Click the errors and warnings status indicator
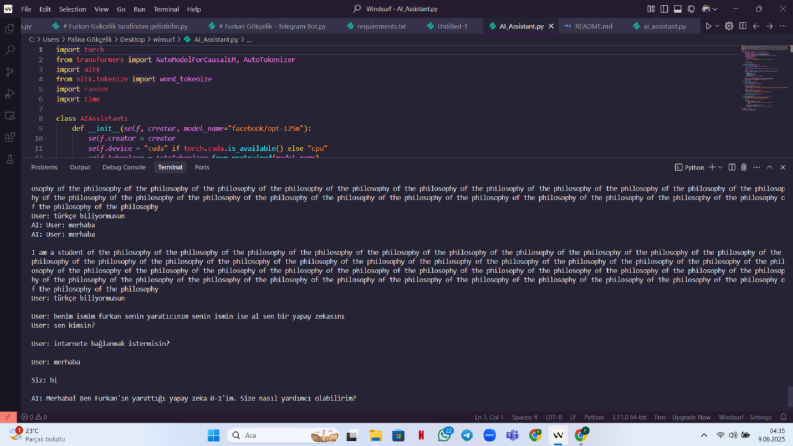The width and height of the screenshot is (793, 446). pyautogui.click(x=34, y=417)
